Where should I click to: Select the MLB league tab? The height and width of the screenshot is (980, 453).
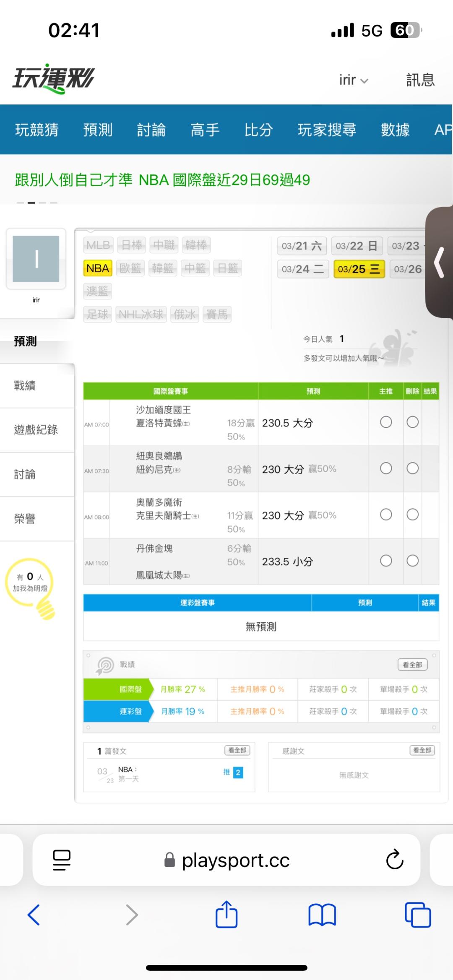coord(98,245)
